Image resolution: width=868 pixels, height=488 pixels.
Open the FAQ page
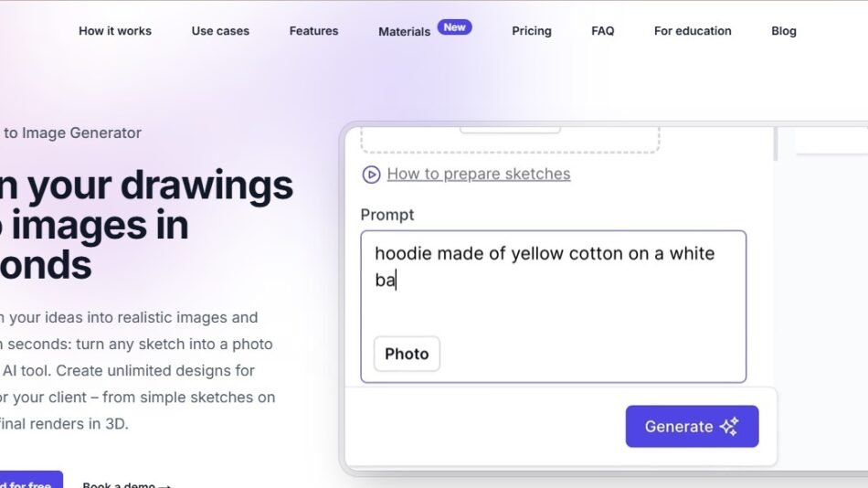(x=603, y=31)
